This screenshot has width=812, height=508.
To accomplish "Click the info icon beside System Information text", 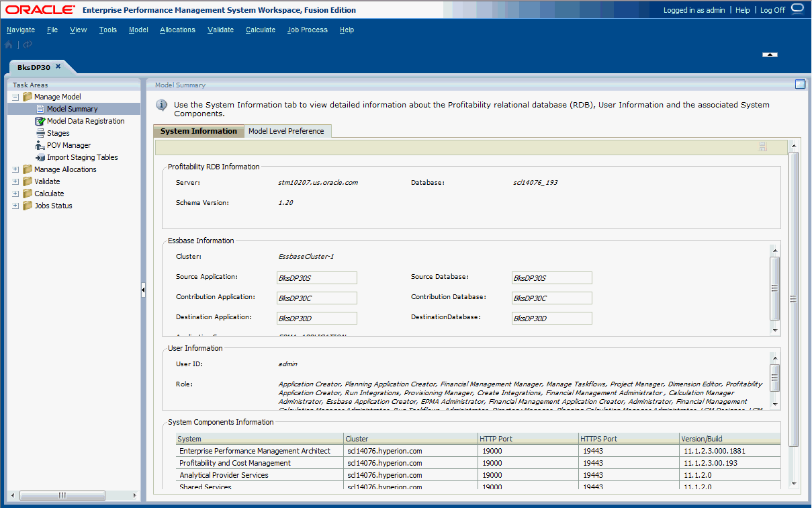I will [162, 105].
